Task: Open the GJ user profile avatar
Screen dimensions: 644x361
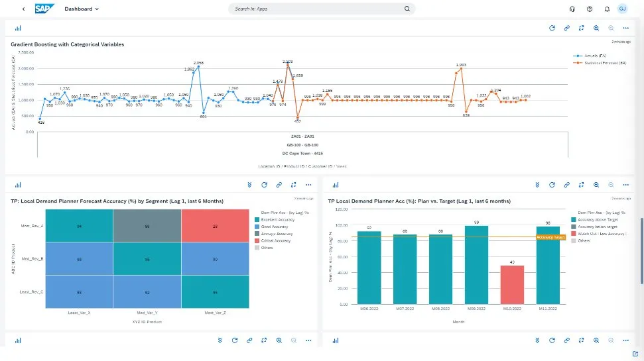Action: click(623, 9)
